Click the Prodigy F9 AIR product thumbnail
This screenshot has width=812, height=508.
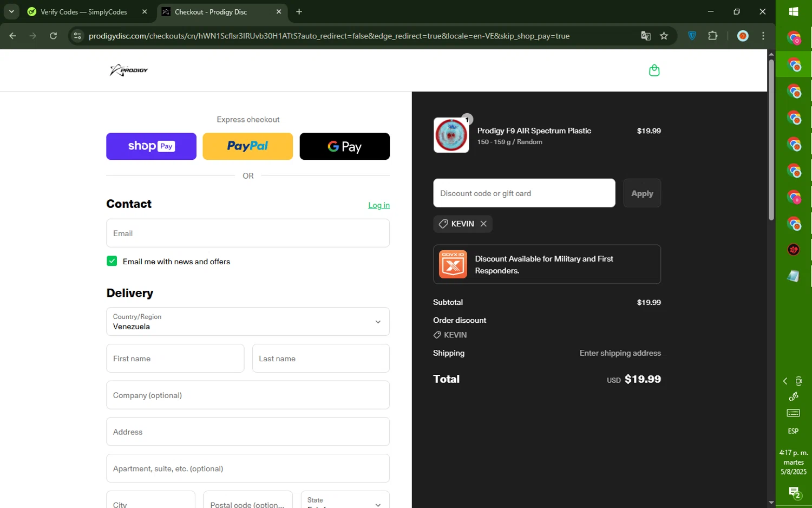451,135
